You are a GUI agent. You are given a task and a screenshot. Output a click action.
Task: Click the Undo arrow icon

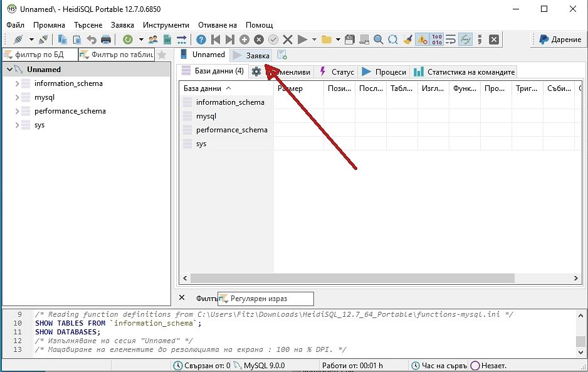pos(92,40)
